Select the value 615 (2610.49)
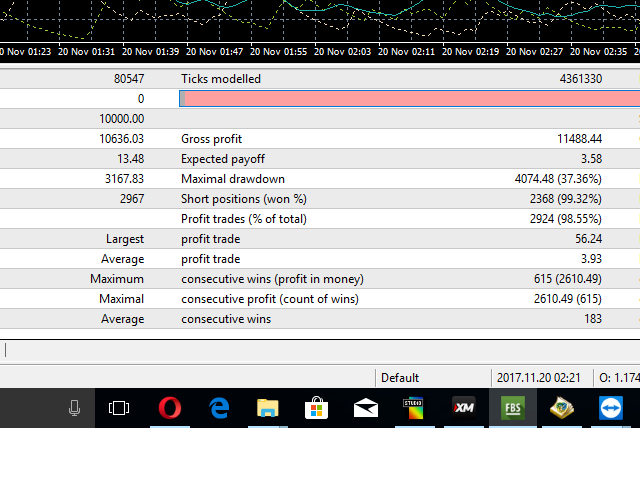The image size is (640, 480). pyautogui.click(x=567, y=279)
